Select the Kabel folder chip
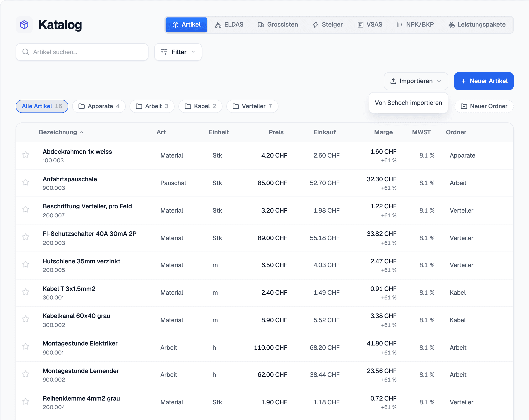This screenshot has width=529, height=420. pos(200,106)
